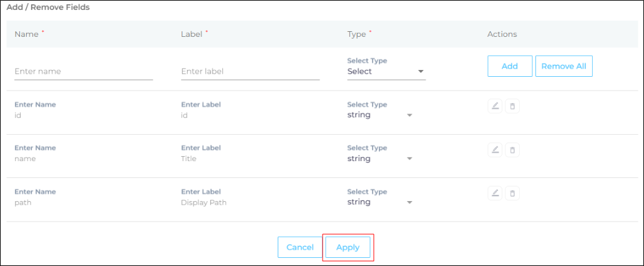Click the pencil icon for path row
The width and height of the screenshot is (644, 266).
494,193
